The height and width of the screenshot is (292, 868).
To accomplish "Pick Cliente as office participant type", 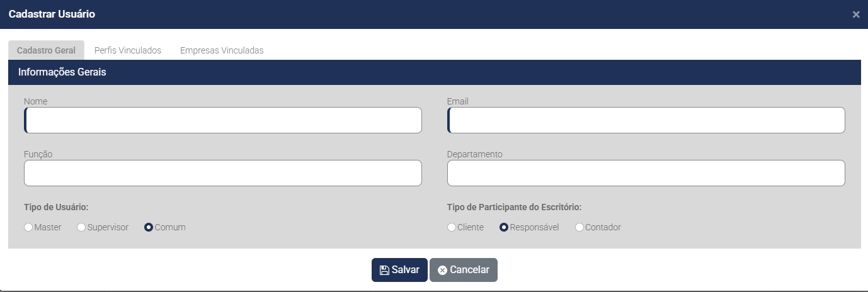I will pos(452,227).
